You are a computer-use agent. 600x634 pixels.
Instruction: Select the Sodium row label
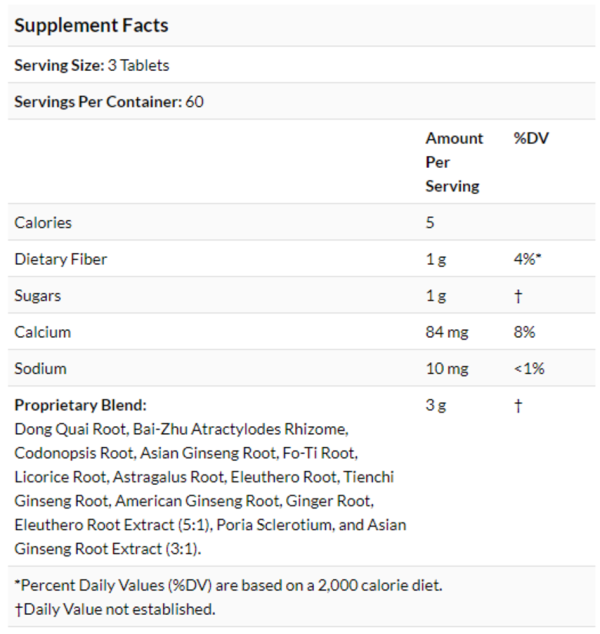point(40,368)
